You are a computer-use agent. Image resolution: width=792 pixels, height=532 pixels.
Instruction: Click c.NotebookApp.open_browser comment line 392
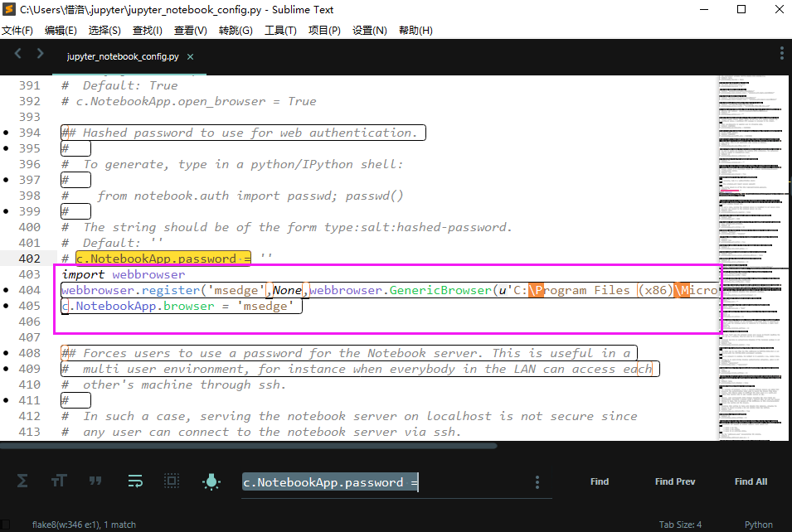(188, 101)
